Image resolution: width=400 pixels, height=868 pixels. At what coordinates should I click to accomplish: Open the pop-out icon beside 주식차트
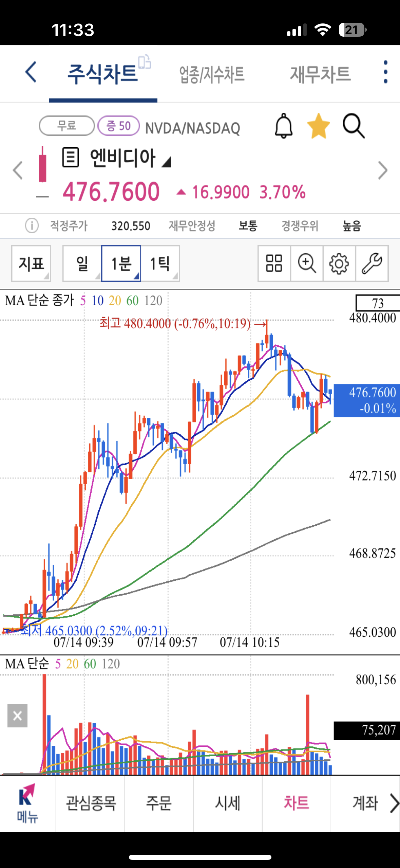click(145, 62)
